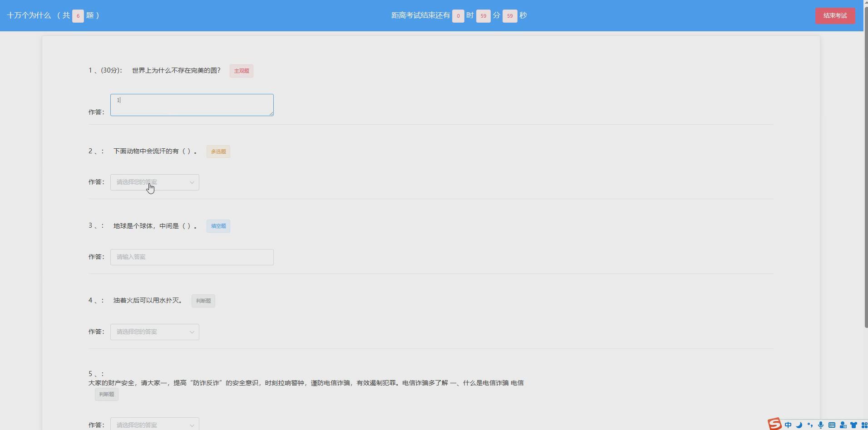Open answer dropdown for question 5
The width and height of the screenshot is (868, 430).
coord(154,424)
